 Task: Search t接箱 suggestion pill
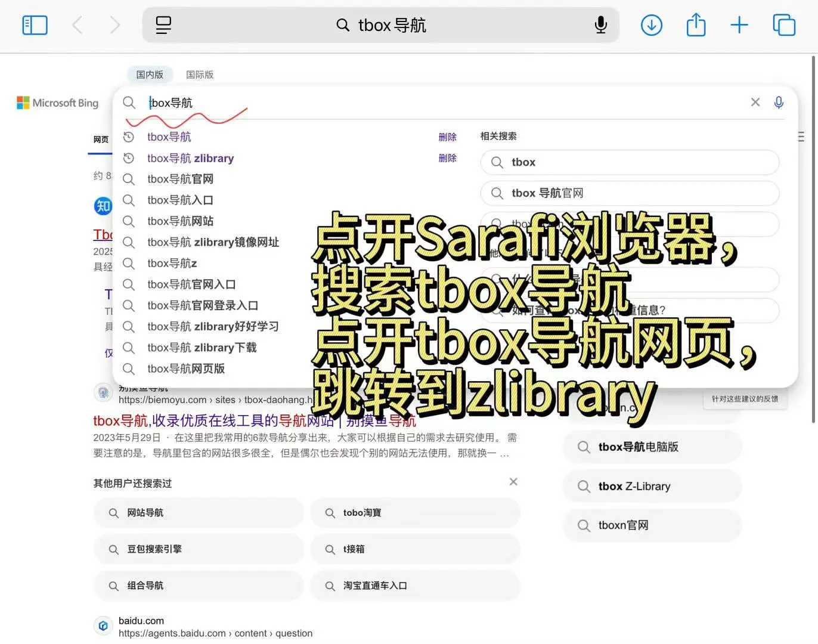coord(415,549)
